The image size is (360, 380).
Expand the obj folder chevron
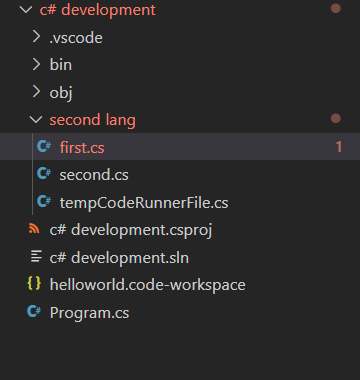click(36, 92)
